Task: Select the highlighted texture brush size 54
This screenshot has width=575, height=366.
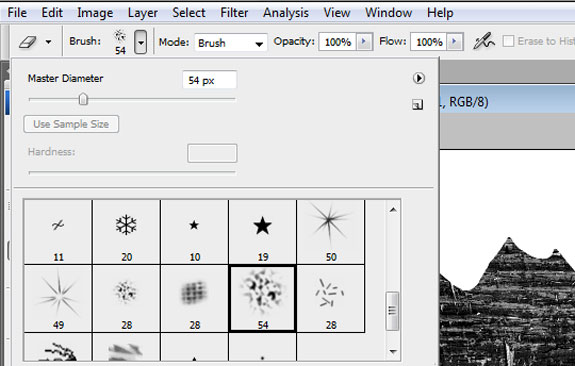Action: click(x=263, y=299)
